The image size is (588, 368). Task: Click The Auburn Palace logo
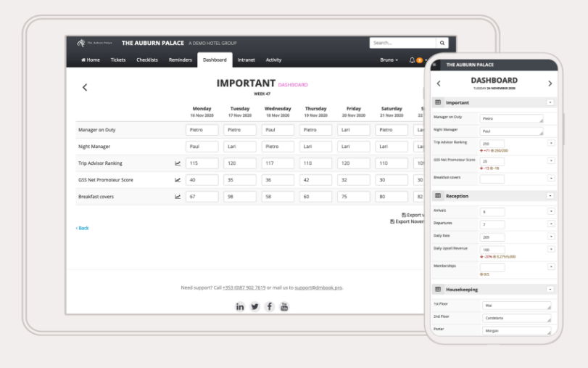click(94, 43)
